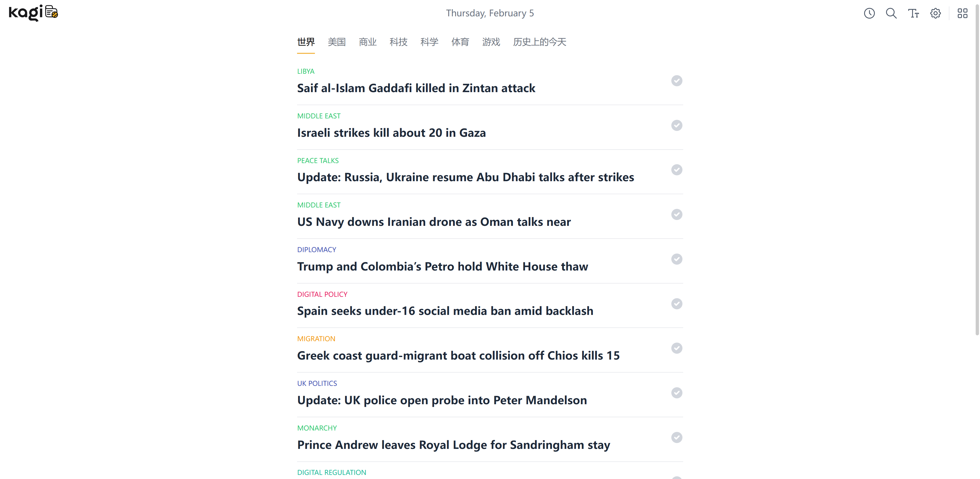Open UK police probe Peter Mandelson headline
Screen dimensions: 980x479
tap(442, 400)
